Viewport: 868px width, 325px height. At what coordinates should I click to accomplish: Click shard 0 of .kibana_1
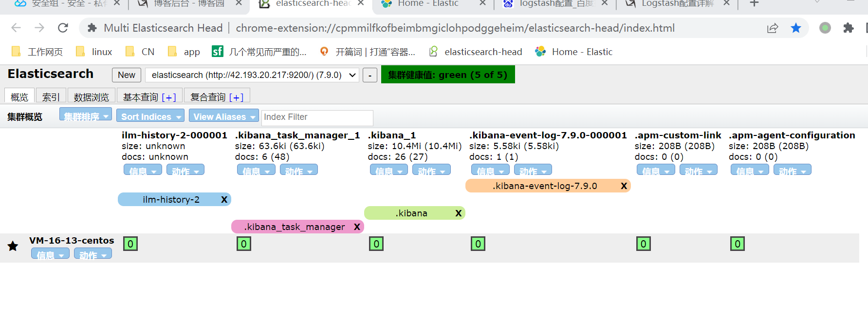[376, 244]
